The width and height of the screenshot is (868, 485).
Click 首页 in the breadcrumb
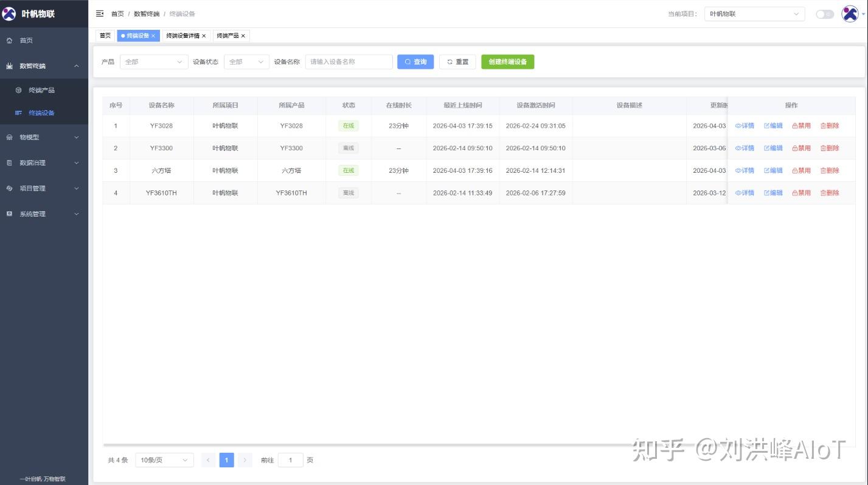(x=117, y=14)
